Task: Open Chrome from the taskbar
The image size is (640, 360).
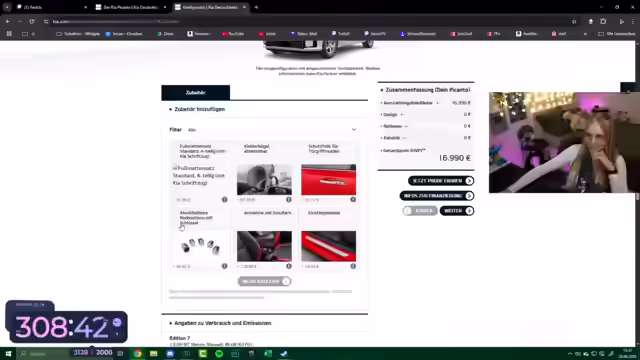Action: click(138, 353)
